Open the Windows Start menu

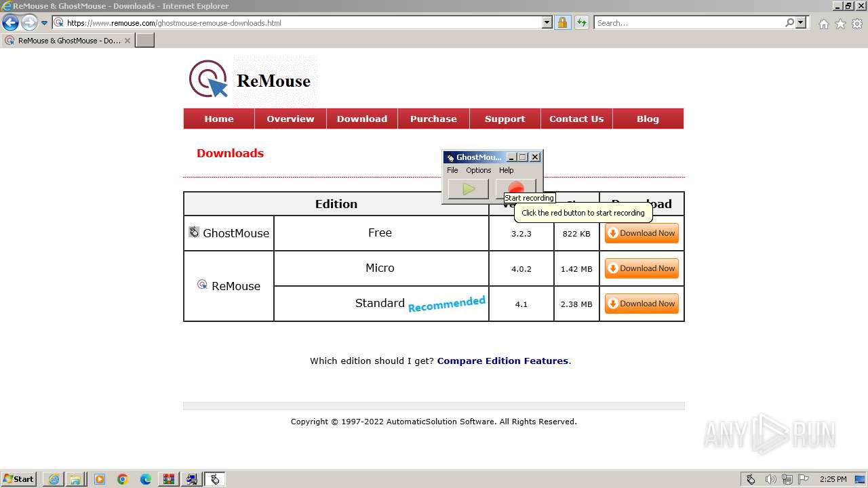tap(19, 479)
